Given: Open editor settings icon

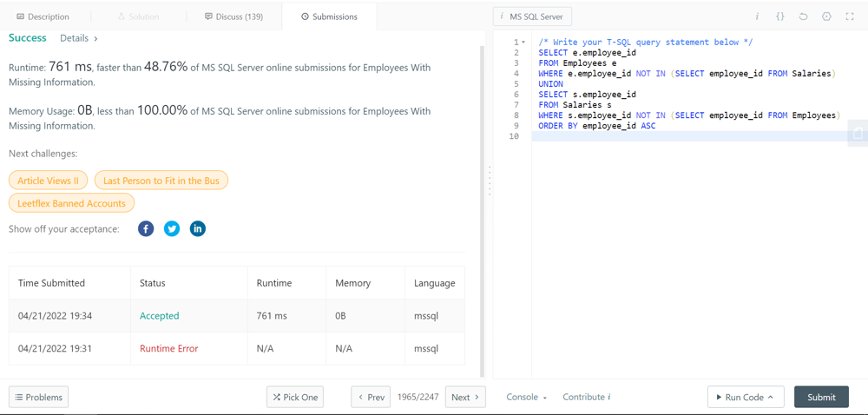Looking at the screenshot, I should click(826, 16).
